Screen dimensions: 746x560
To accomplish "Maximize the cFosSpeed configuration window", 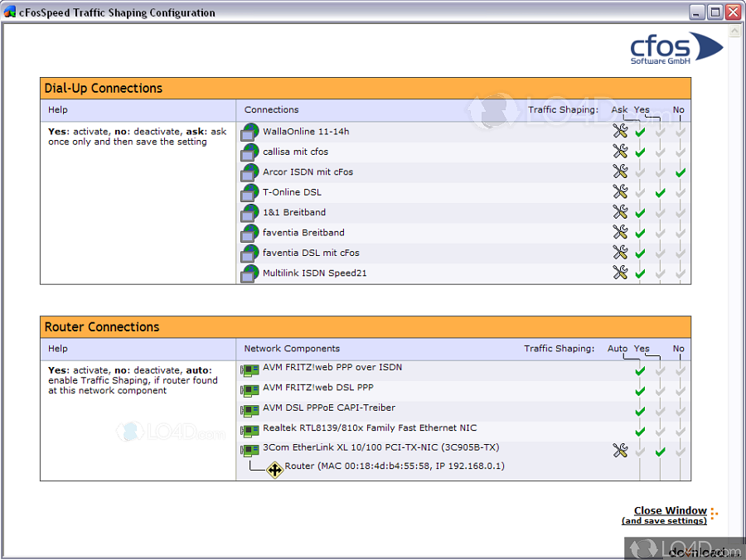I will click(715, 12).
